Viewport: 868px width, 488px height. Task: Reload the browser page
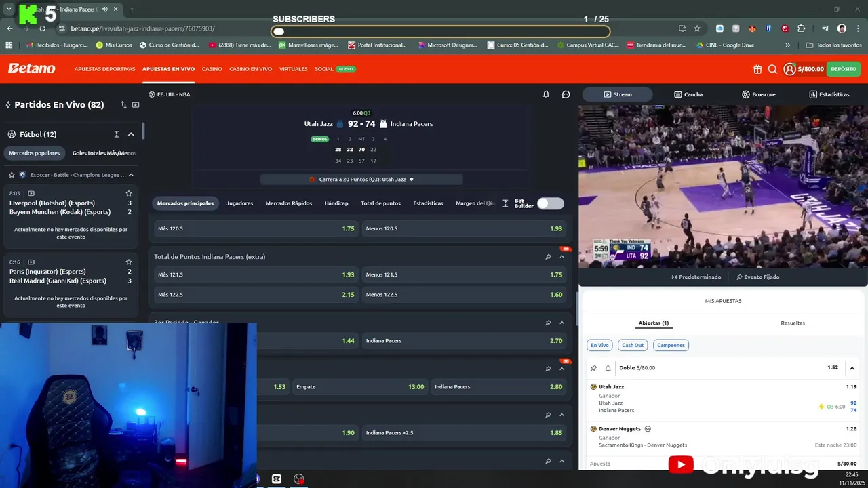(42, 28)
